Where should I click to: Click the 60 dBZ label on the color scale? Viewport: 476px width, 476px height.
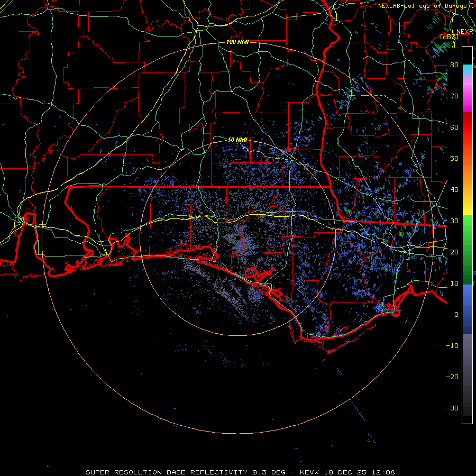[x=454, y=127]
